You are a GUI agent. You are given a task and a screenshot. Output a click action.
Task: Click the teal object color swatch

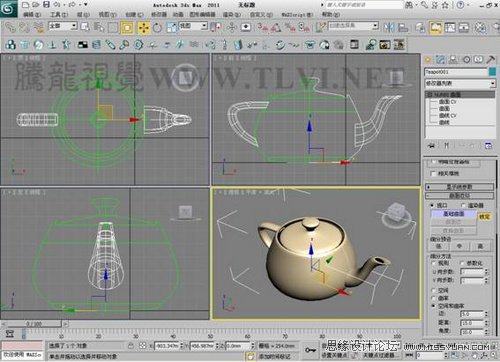pos(493,72)
